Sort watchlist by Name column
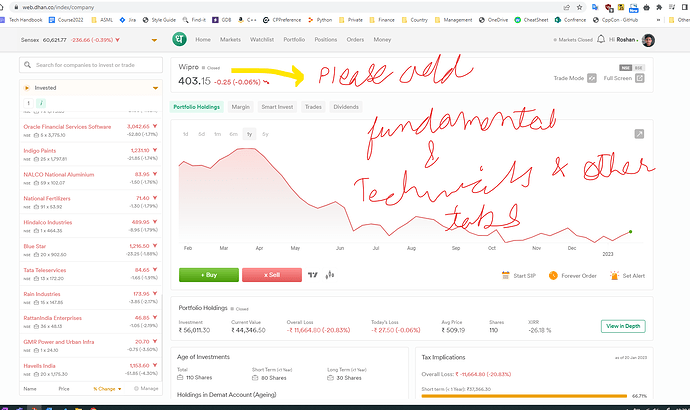The width and height of the screenshot is (690, 410). point(30,389)
